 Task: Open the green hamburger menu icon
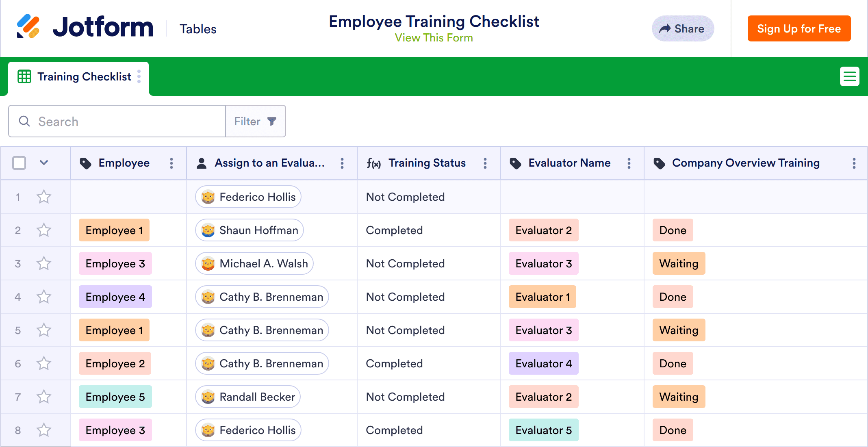click(849, 76)
